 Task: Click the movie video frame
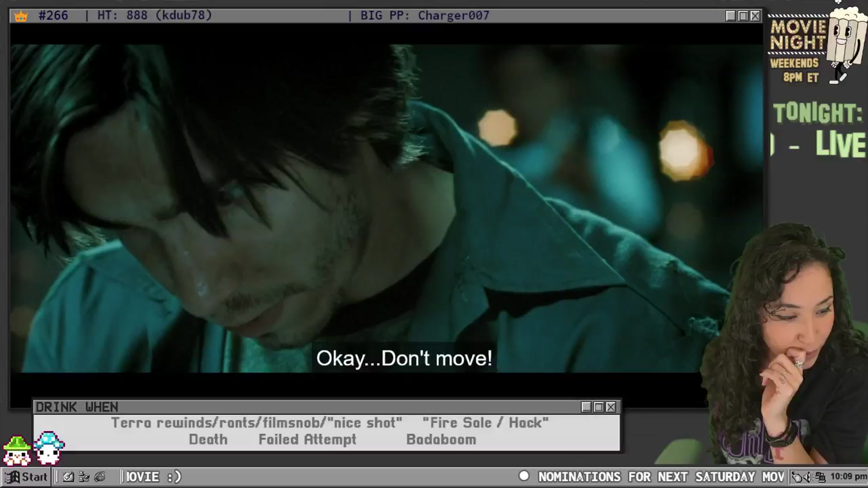[x=387, y=208]
